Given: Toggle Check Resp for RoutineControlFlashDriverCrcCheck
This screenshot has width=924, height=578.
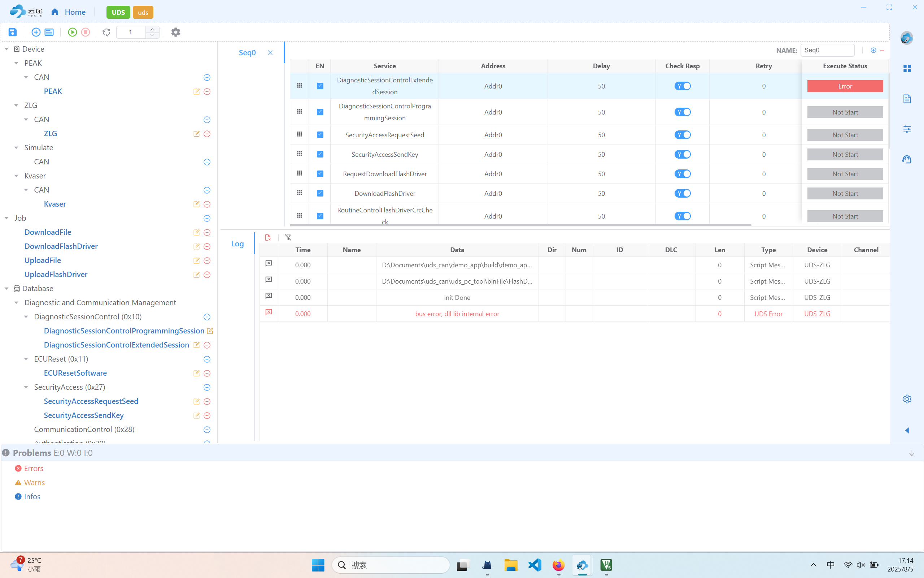Looking at the screenshot, I should 682,216.
